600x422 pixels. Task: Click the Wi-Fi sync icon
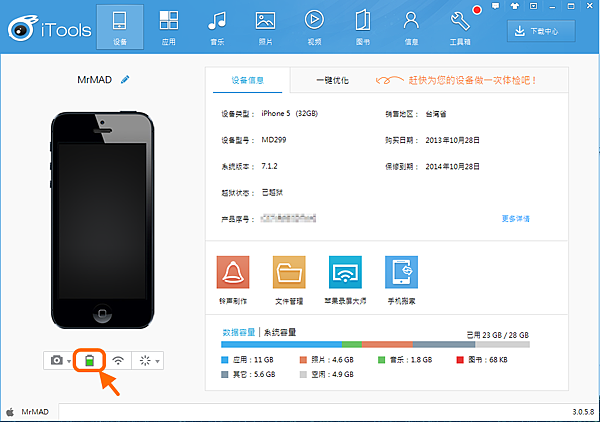click(x=118, y=360)
